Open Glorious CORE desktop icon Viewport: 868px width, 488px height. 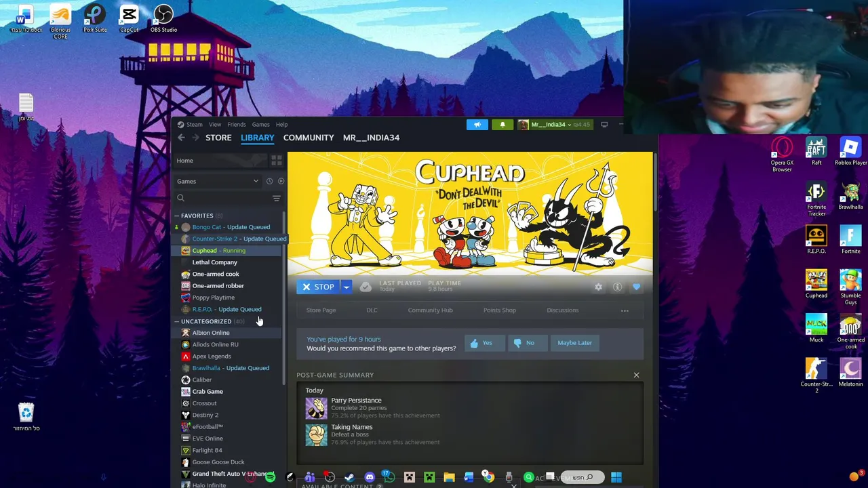click(60, 22)
